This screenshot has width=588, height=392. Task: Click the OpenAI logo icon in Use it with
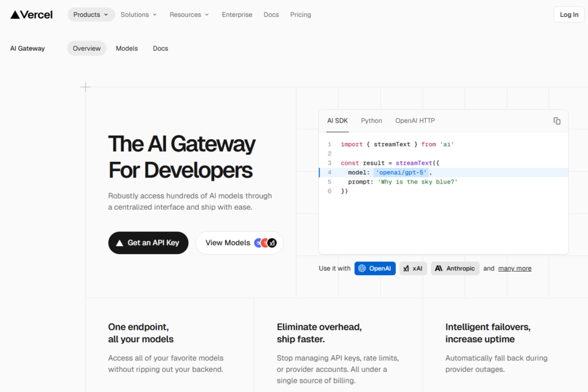point(362,269)
